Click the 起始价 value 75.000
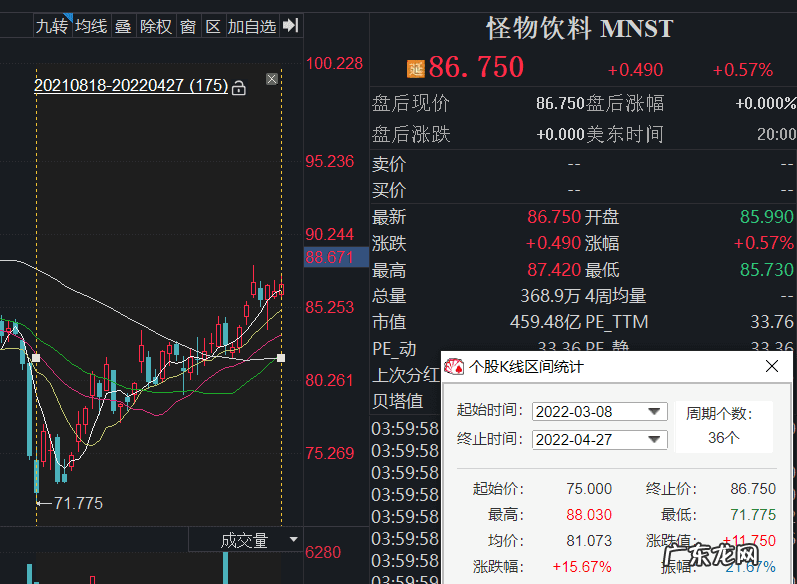 (589, 488)
